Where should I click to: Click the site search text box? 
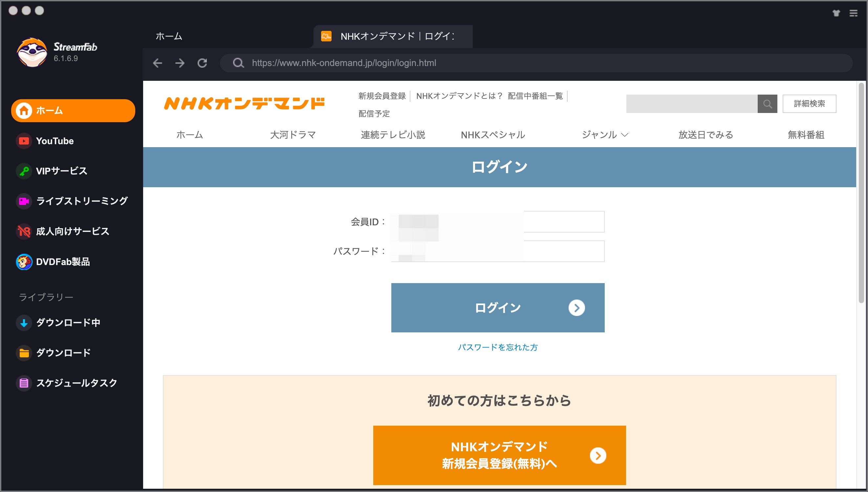click(692, 104)
